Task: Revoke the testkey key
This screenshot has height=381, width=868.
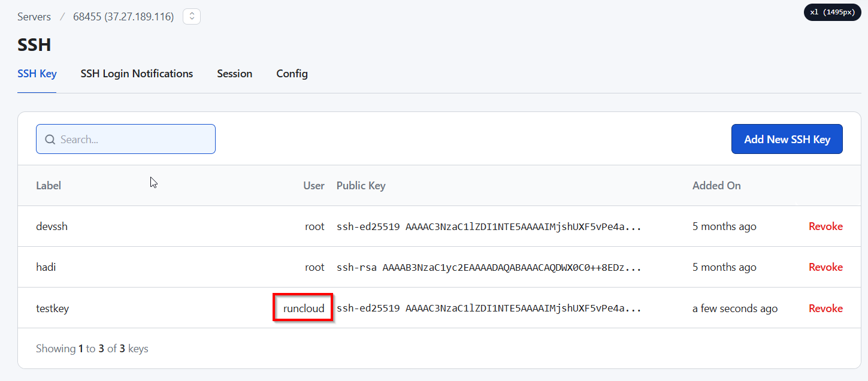Action: click(825, 309)
